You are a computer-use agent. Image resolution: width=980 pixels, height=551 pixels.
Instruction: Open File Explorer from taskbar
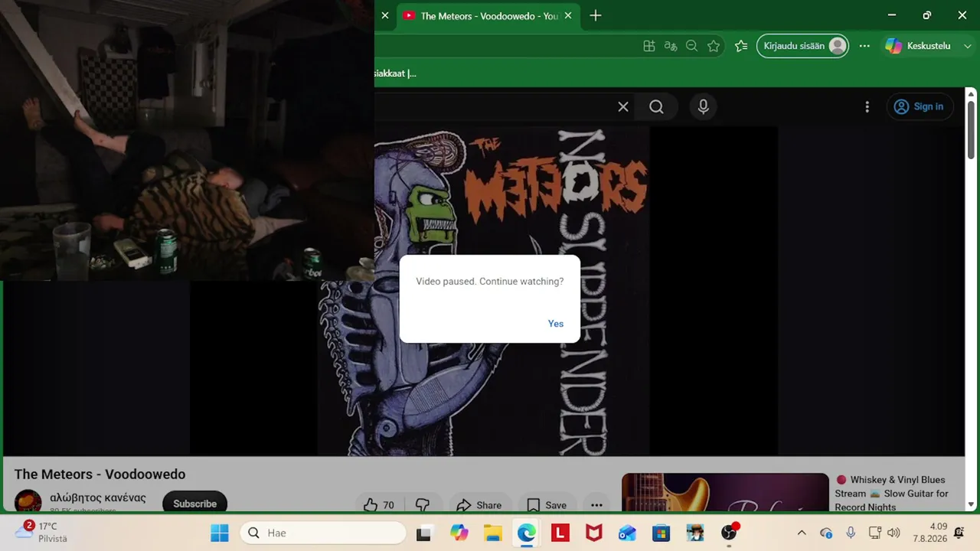492,533
